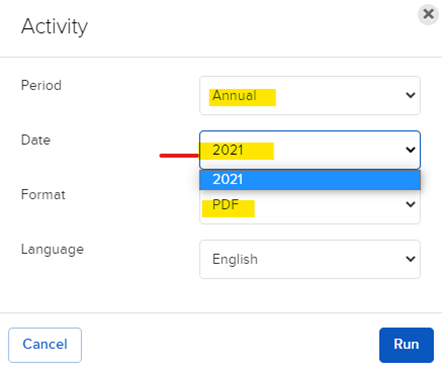Image resolution: width=442 pixels, height=368 pixels.
Task: Open the Language dropdown showing English
Action: 310,259
